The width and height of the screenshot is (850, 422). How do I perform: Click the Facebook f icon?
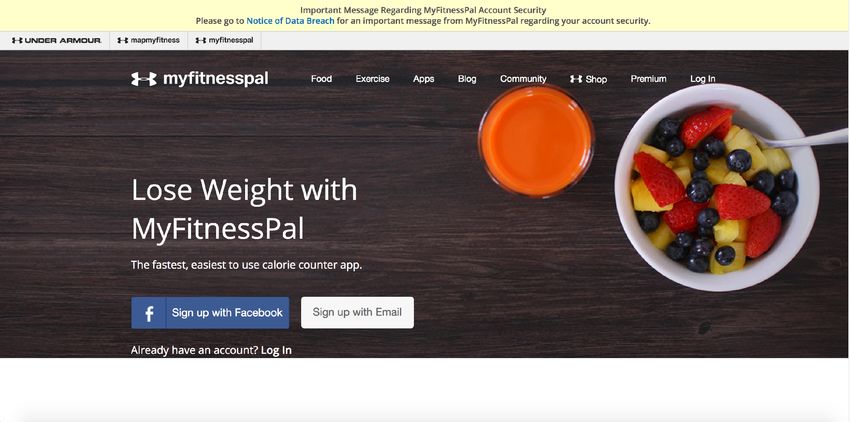coord(149,313)
